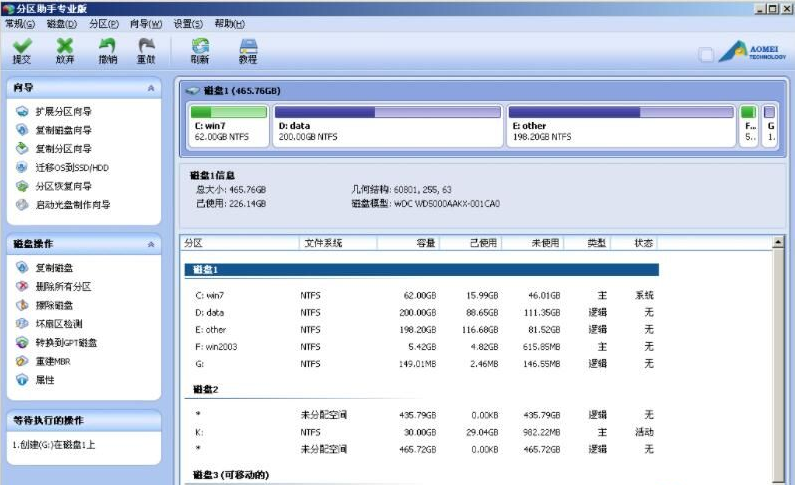Screen dimensions: 795x485
Task: Run 坏扇区检测 on disk
Action: coord(59,324)
